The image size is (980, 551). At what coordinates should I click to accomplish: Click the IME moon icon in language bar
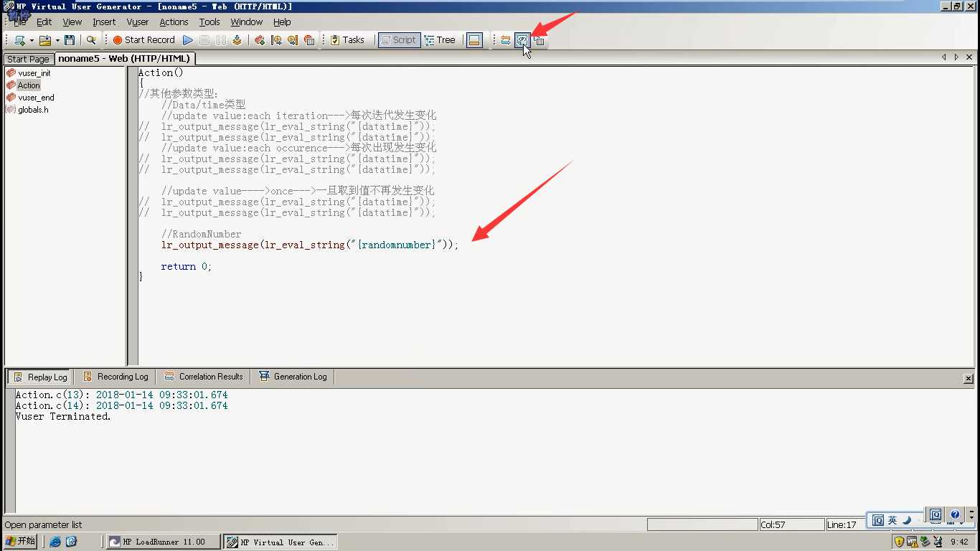[907, 520]
